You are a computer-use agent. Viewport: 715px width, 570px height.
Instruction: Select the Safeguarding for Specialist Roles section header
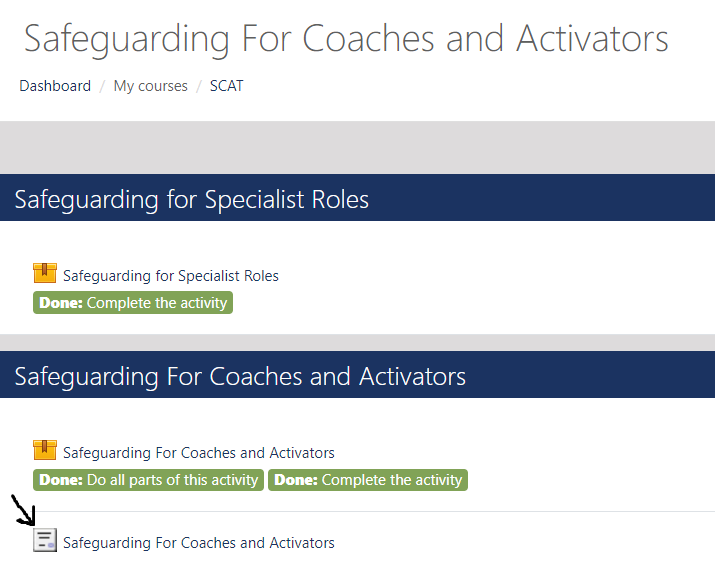[x=358, y=197]
